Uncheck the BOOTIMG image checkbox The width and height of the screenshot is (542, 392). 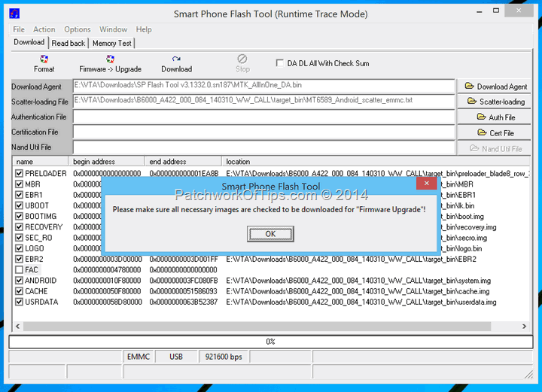pyautogui.click(x=19, y=216)
